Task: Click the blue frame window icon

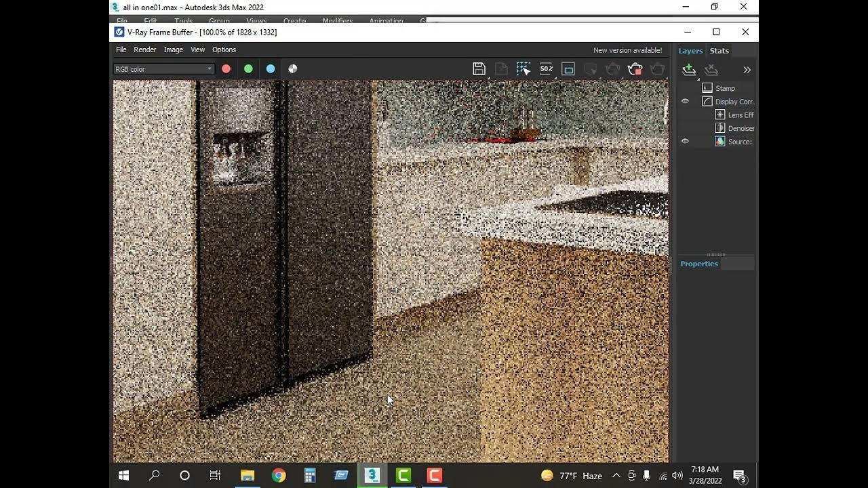Action: pos(568,68)
